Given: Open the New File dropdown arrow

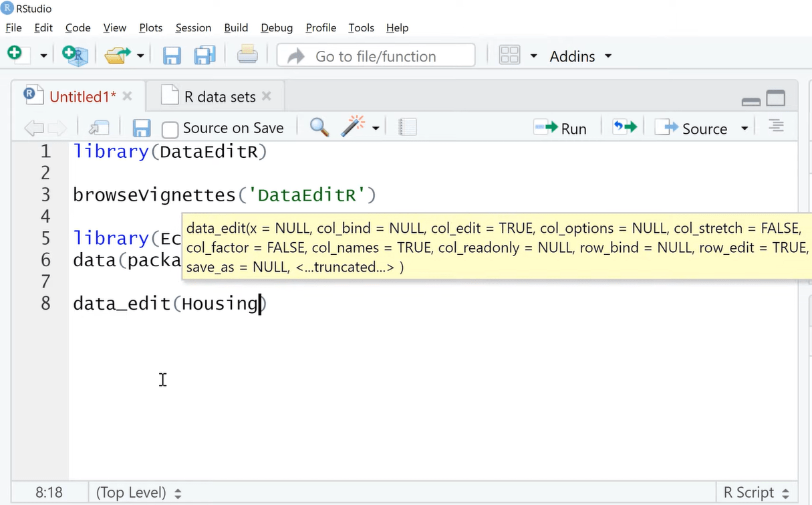Looking at the screenshot, I should click(x=43, y=56).
